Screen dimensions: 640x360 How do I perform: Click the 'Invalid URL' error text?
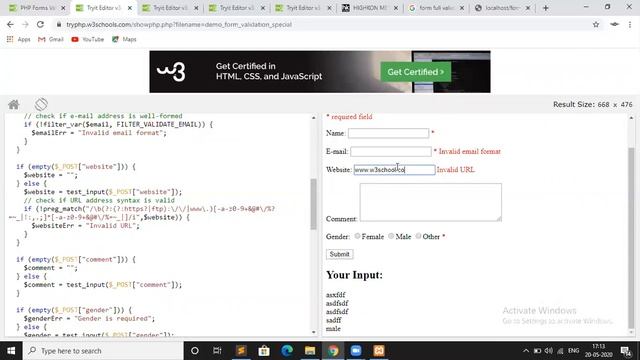(x=456, y=170)
